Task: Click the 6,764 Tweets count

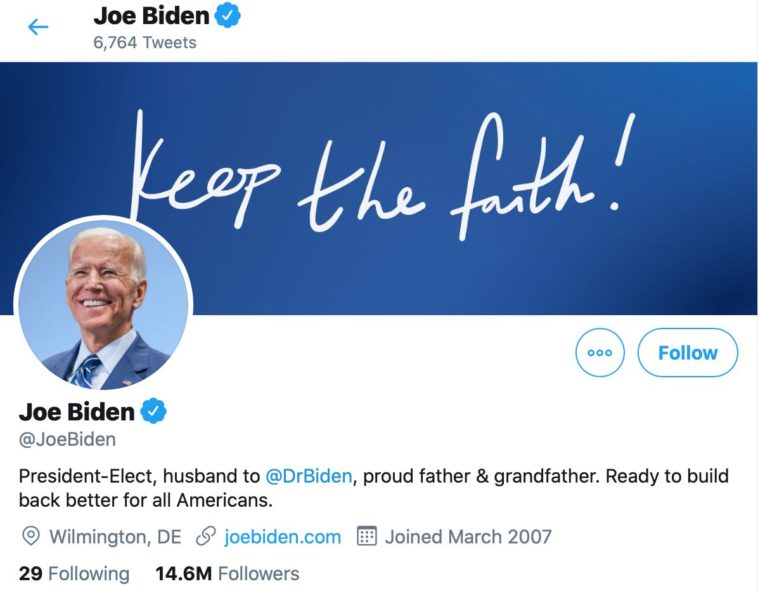Action: 145,43
